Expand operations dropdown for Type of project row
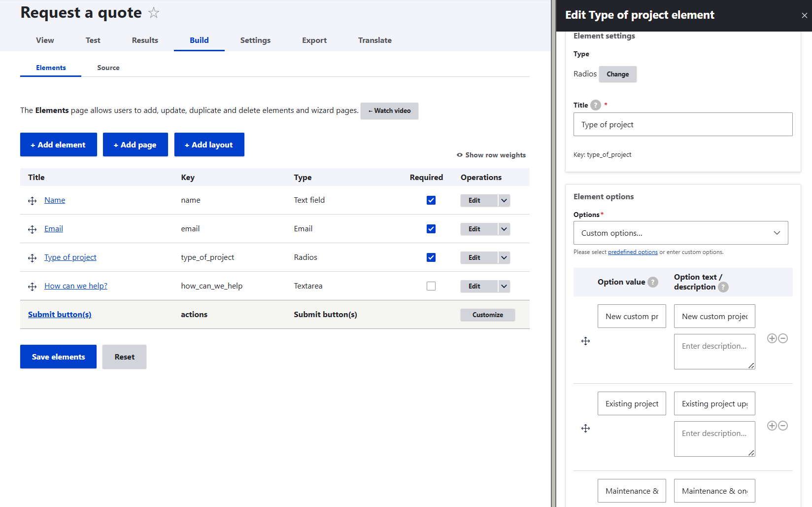Viewport: 812px width, 507px height. 504,257
